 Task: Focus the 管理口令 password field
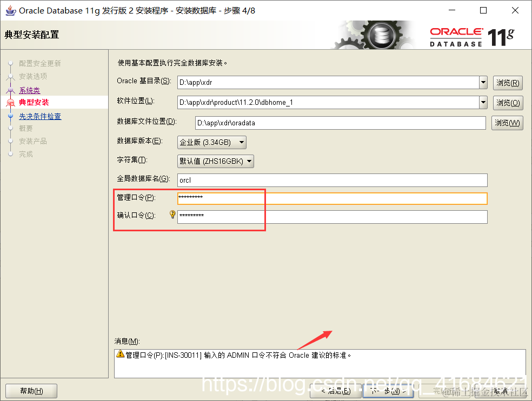(x=332, y=198)
